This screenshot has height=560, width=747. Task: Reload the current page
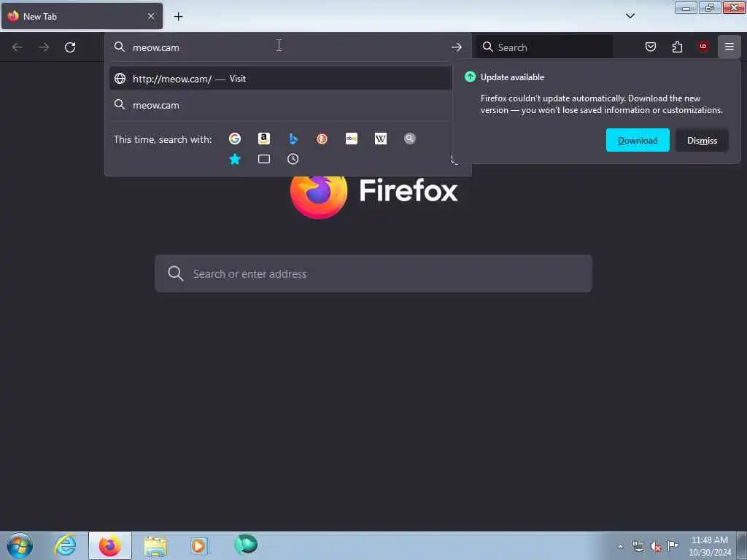point(70,47)
